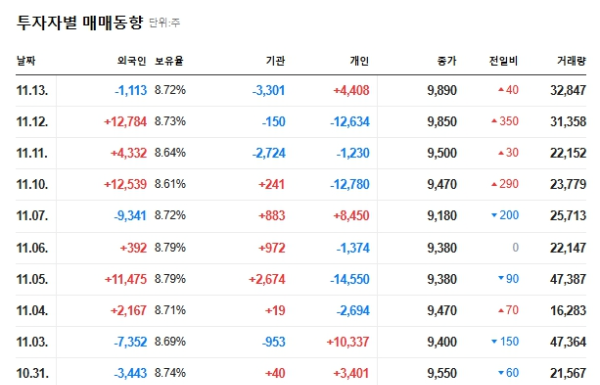
Task: Click the 종가 column header
Action: (x=447, y=61)
